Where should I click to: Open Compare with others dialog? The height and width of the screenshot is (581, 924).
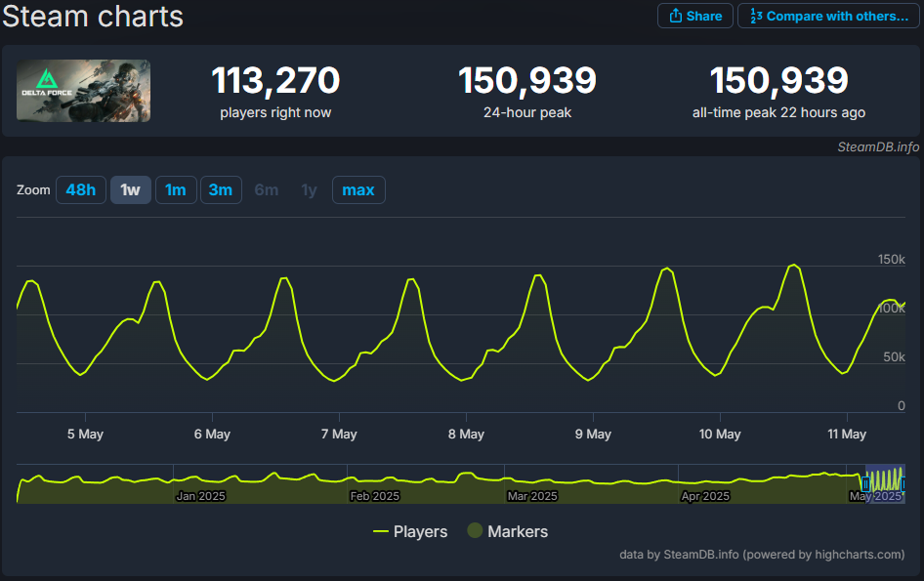tap(828, 16)
